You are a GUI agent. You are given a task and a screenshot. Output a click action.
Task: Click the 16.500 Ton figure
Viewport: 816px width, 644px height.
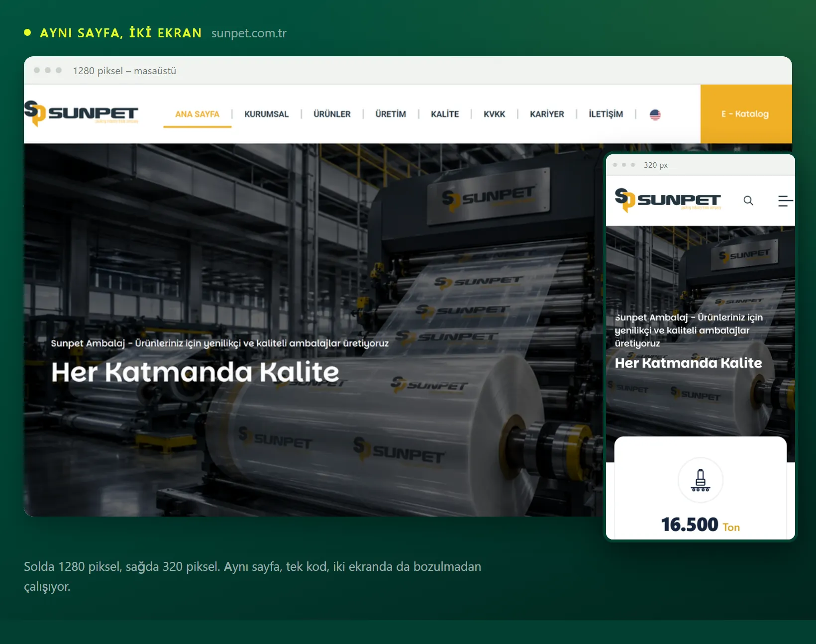pos(700,525)
